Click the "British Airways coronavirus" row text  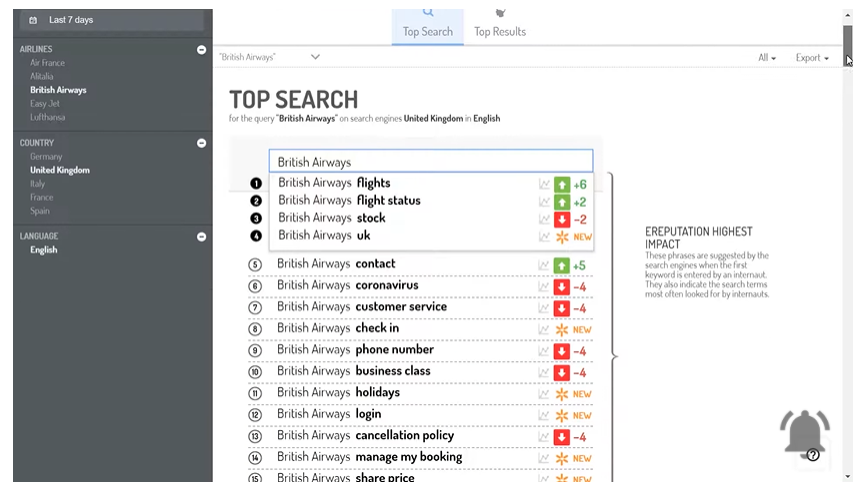click(348, 285)
